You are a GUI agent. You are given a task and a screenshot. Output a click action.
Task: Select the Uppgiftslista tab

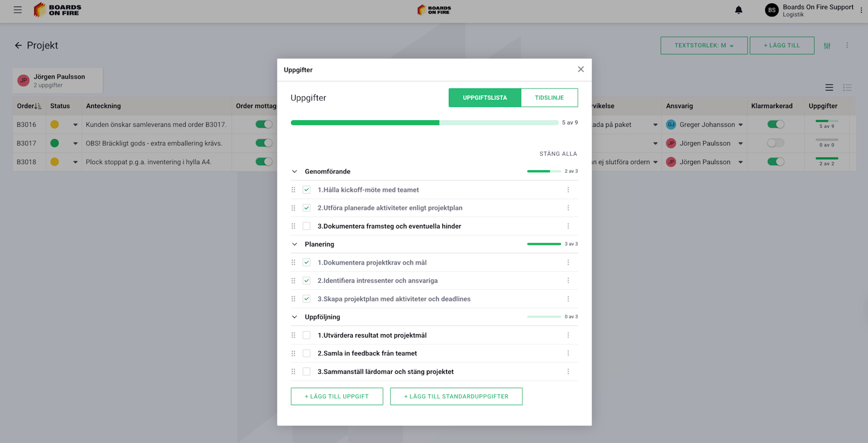coord(485,98)
